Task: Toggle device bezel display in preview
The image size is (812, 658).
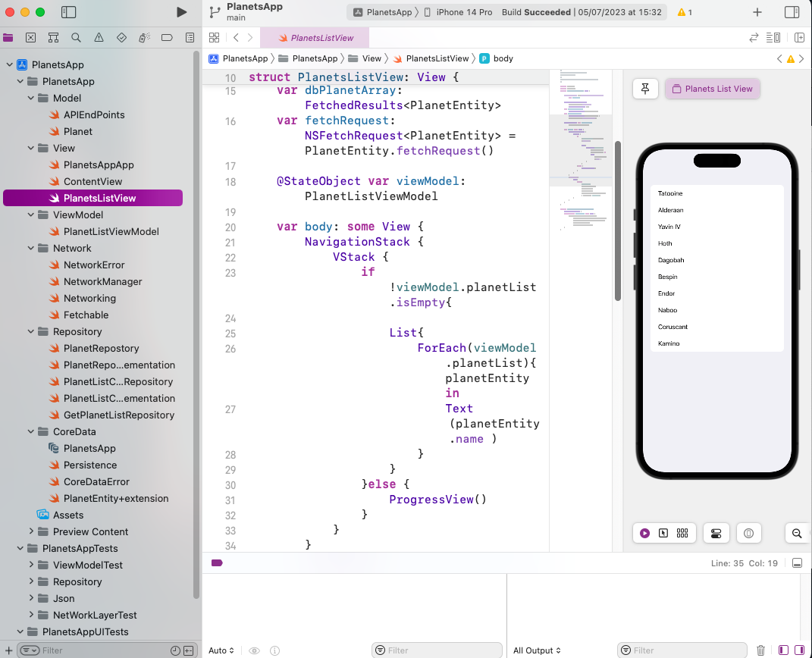Action: click(x=749, y=533)
